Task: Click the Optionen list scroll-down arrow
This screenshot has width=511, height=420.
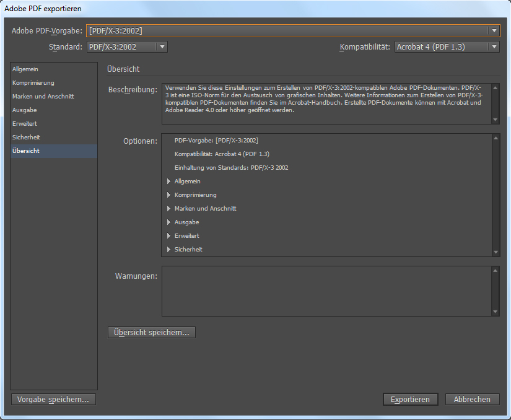Action: [x=495, y=252]
